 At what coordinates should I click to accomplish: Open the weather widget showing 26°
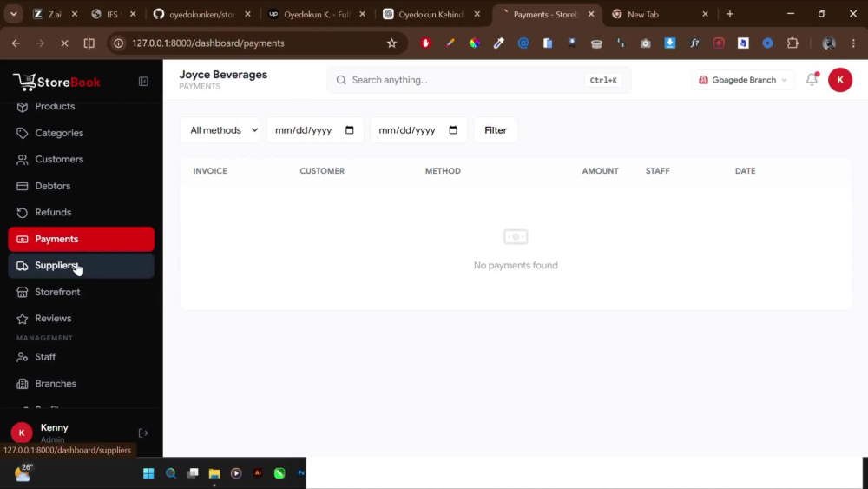point(23,472)
